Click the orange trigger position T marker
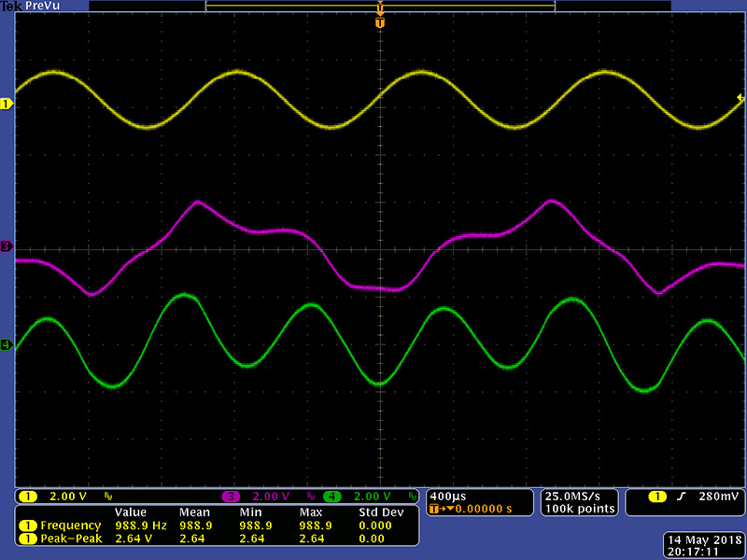 click(x=379, y=21)
